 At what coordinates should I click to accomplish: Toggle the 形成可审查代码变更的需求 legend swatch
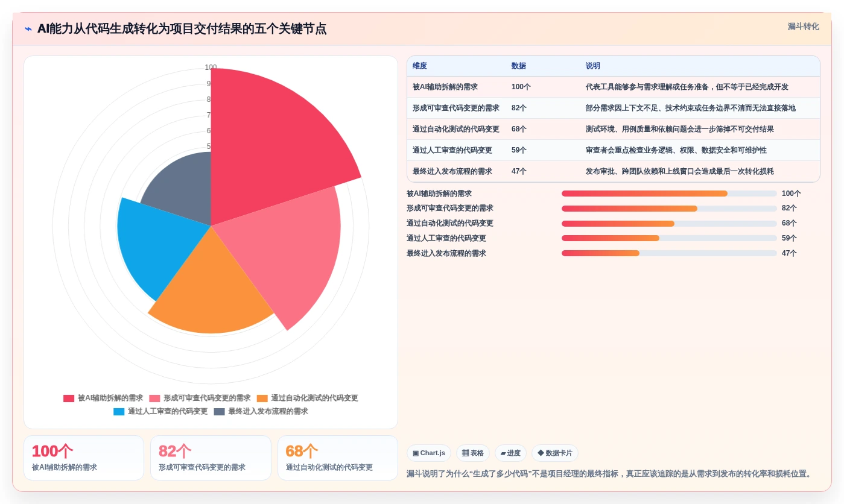point(154,398)
